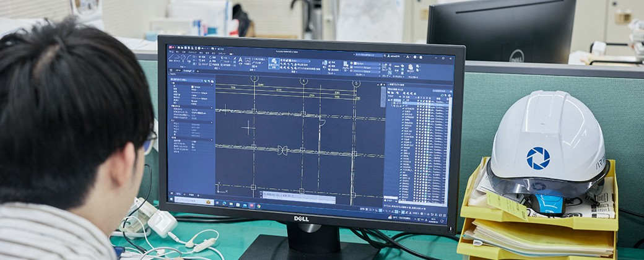
Task: Toggle model space button in status bar
Action: click(x=362, y=209)
